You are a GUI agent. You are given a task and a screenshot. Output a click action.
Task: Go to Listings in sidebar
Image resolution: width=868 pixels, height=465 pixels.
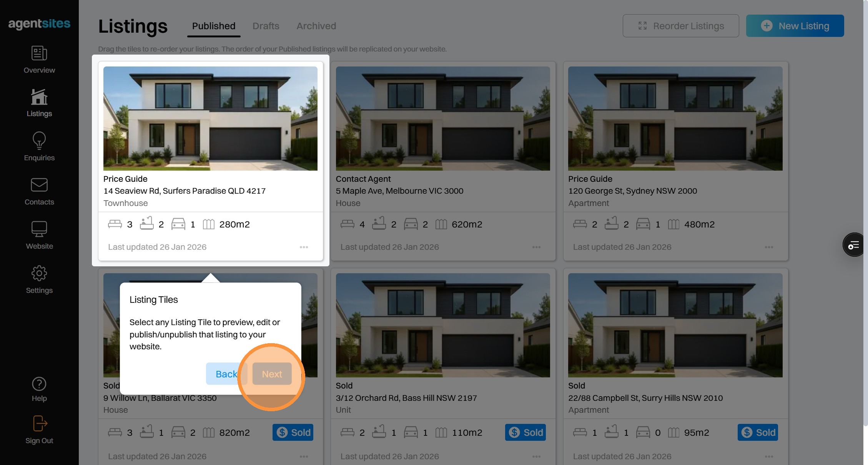(39, 97)
